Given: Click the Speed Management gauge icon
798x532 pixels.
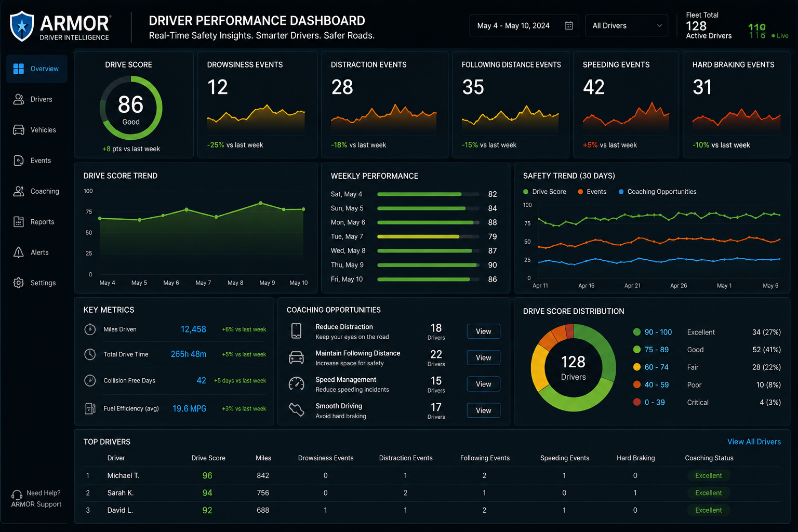Looking at the screenshot, I should coord(296,384).
